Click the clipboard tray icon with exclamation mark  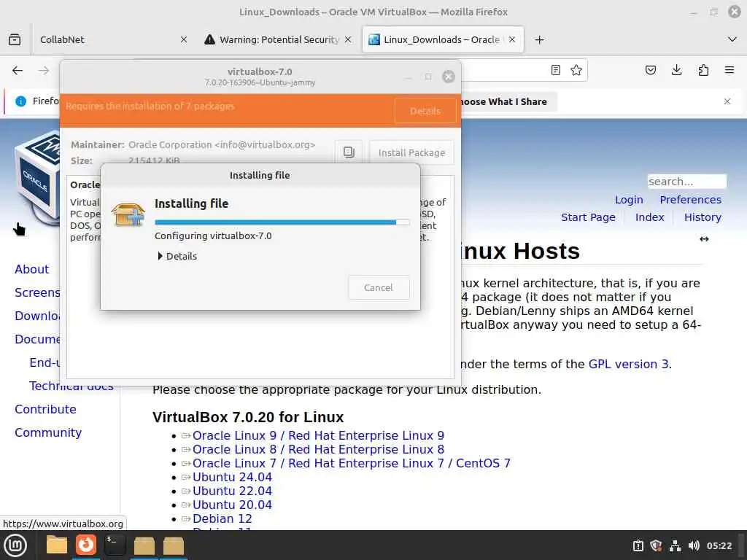(638, 545)
